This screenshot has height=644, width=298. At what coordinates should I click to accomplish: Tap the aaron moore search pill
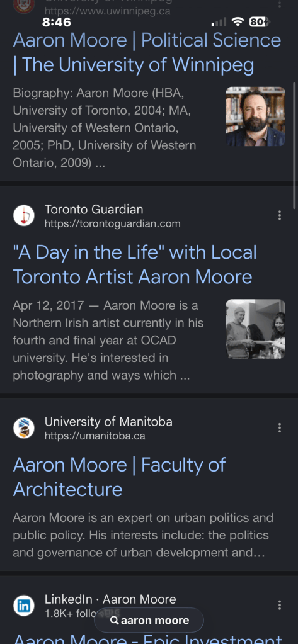(149, 620)
